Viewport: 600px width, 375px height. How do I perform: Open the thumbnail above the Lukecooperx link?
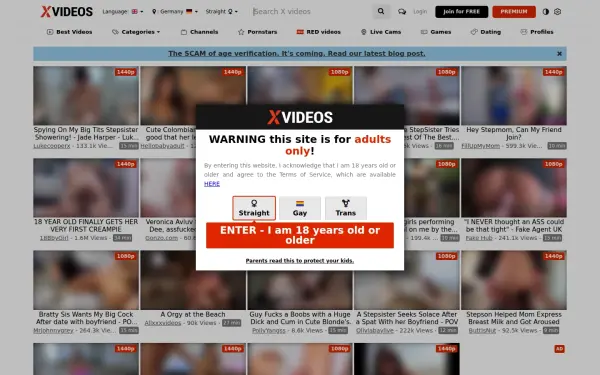[86, 96]
